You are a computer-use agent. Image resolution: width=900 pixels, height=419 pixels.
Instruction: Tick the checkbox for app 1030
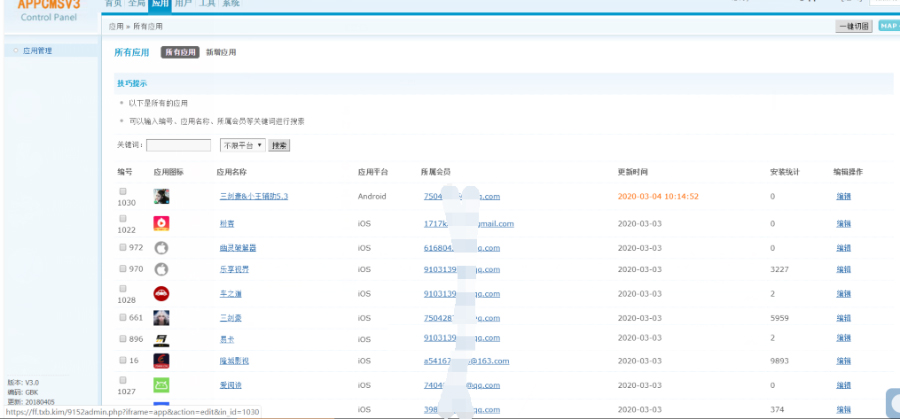tap(123, 191)
